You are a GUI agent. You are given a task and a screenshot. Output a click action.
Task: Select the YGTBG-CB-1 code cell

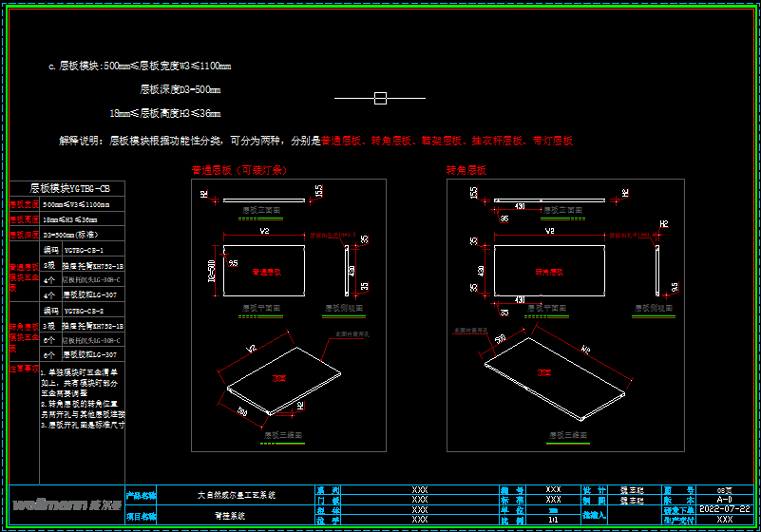(84, 249)
